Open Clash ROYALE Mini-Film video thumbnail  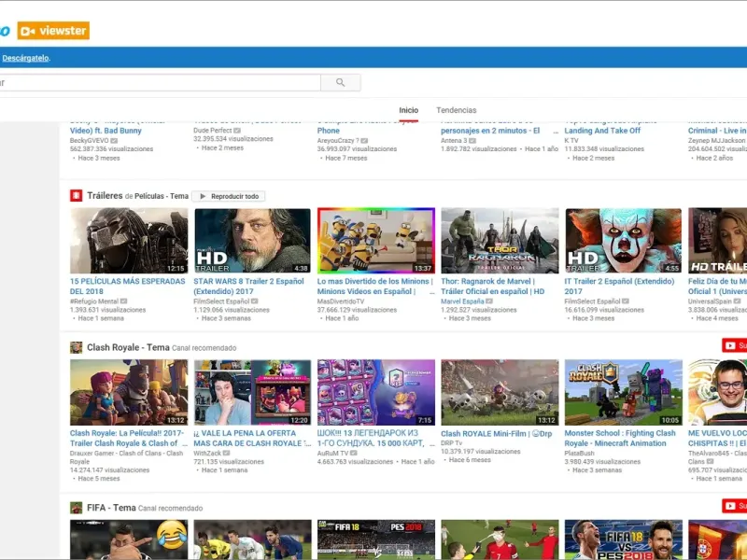point(500,392)
